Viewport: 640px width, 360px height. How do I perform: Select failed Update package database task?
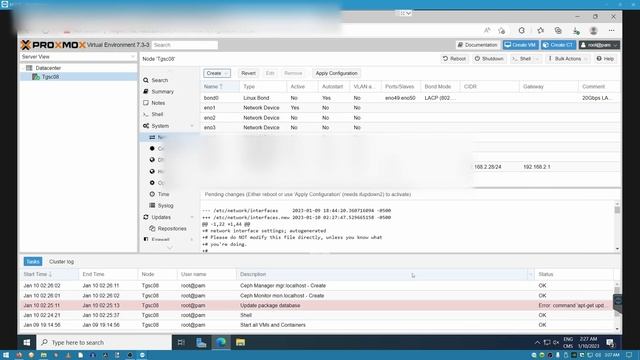coord(316,305)
